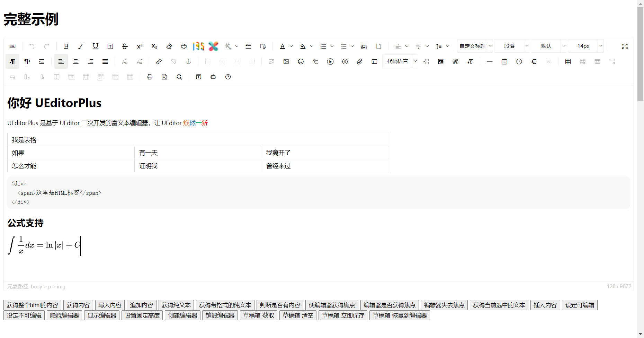Enter fullscreen editor mode

click(625, 46)
